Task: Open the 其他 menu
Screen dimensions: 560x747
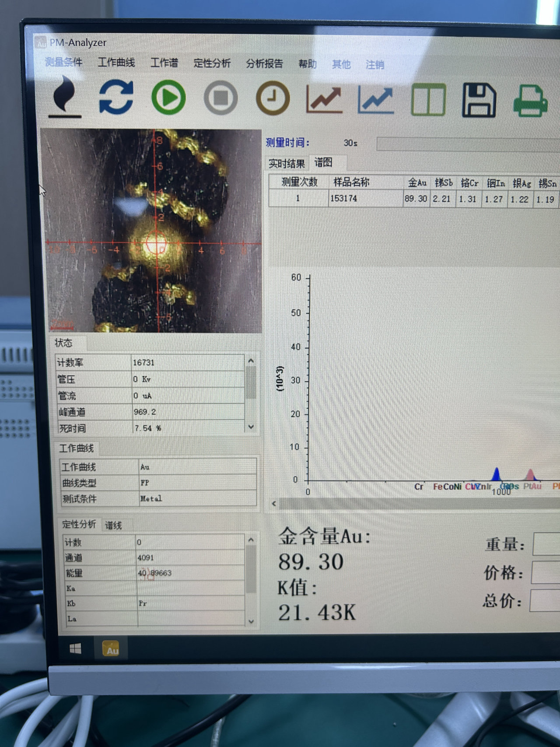Action: click(341, 65)
